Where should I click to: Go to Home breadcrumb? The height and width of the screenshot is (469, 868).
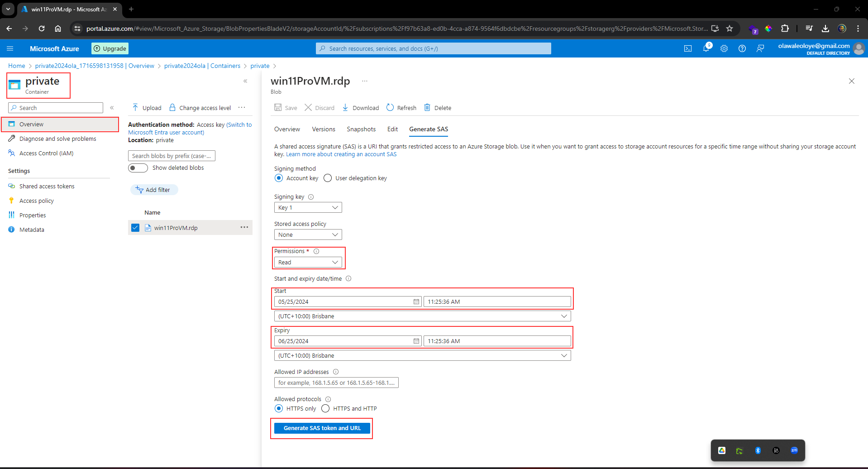click(17, 66)
